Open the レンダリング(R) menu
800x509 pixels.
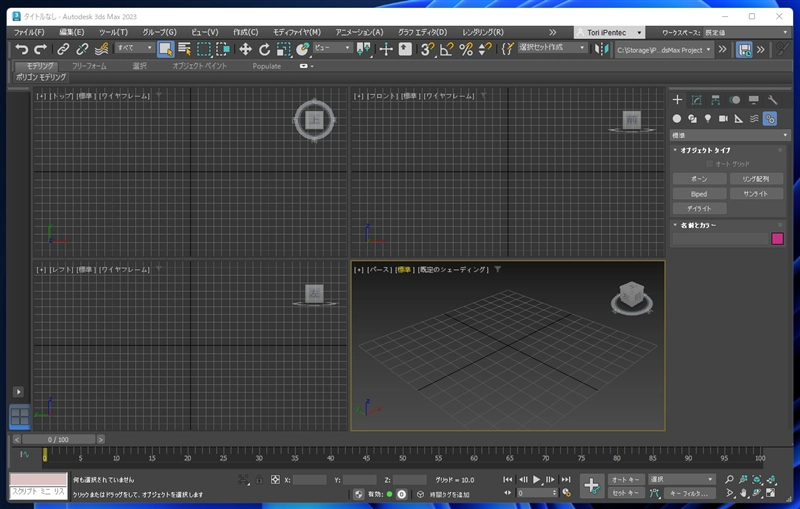[x=483, y=32]
